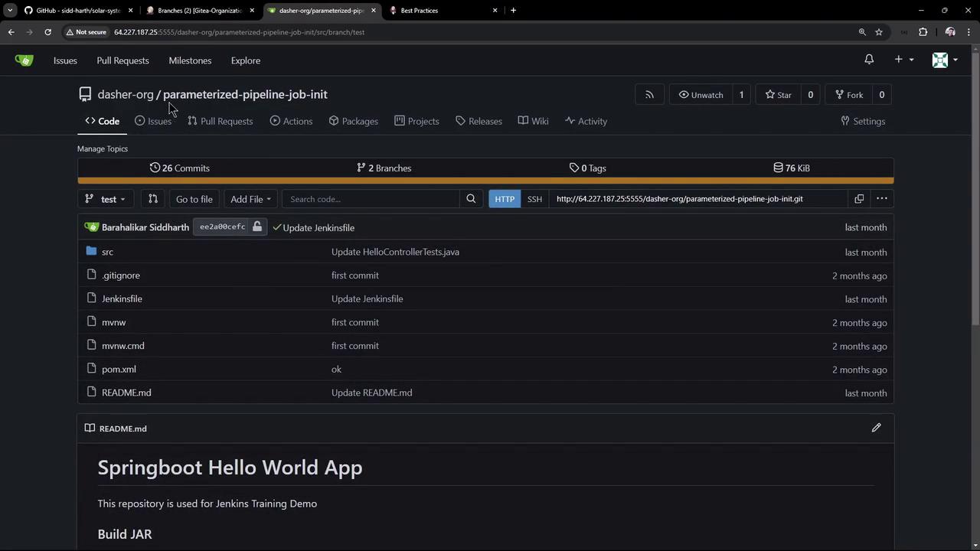Open the three-dots more options menu
Screen dimensions: 980x551
pyautogui.click(x=882, y=199)
